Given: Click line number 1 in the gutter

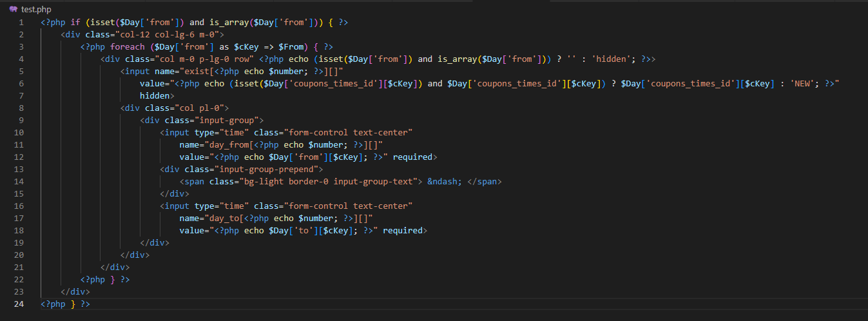Looking at the screenshot, I should pos(21,23).
